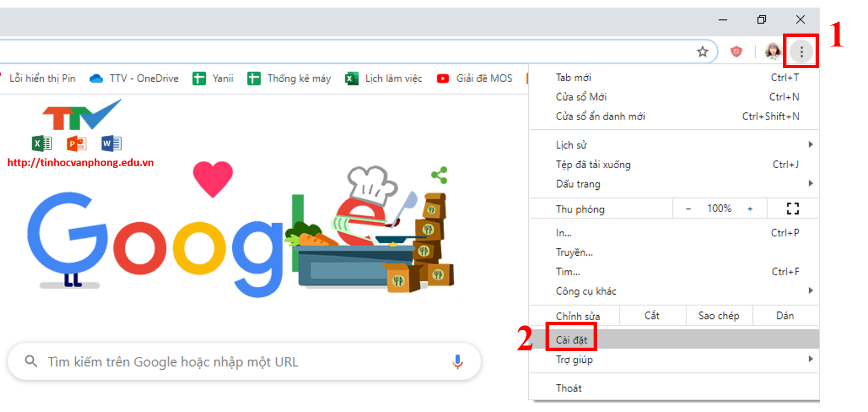Bookmark this page with the star icon
Image resolution: width=868 pixels, height=412 pixels.
click(702, 52)
